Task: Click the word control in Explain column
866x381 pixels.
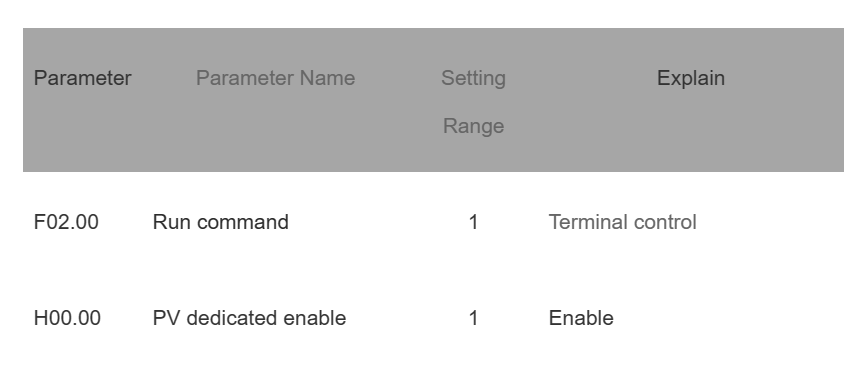Action: tap(665, 222)
